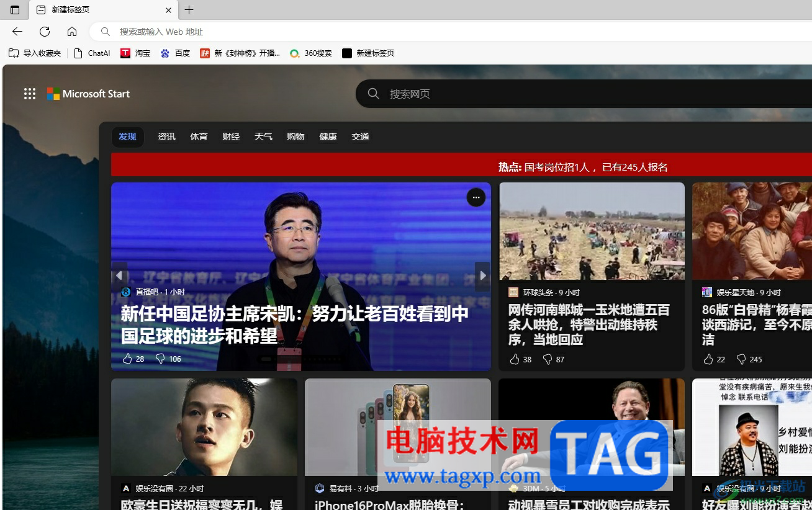
Task: Open the 淘宝 favorite from the bookmarks bar
Action: pyautogui.click(x=135, y=53)
